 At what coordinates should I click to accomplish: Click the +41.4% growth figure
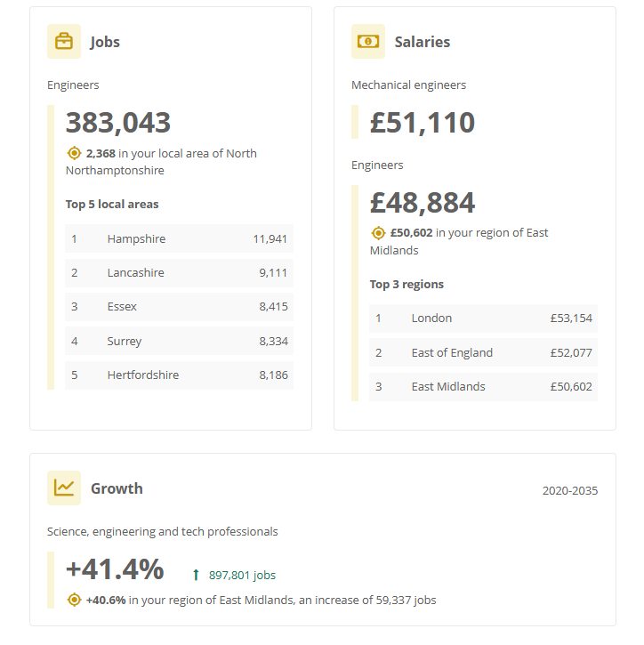[x=115, y=568]
